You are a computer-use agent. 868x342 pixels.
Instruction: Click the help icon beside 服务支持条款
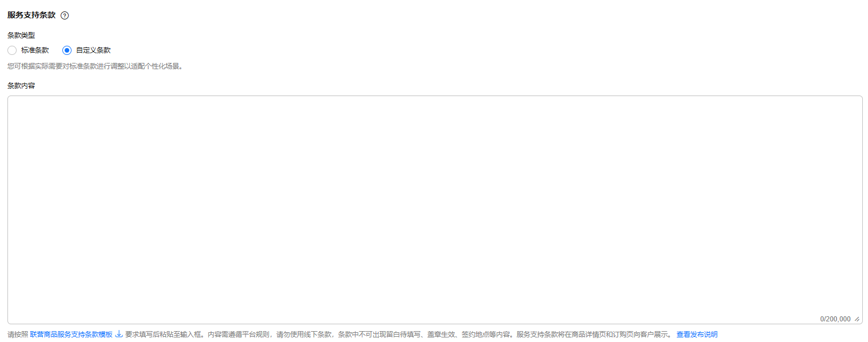65,15
